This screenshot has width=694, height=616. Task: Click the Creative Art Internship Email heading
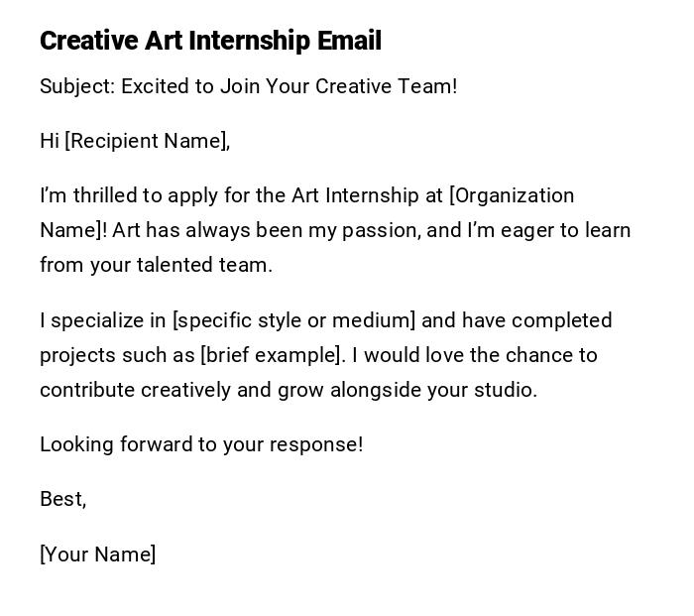tap(210, 41)
